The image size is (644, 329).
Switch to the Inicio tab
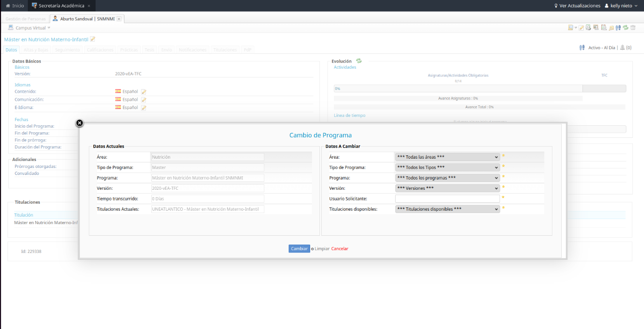pos(15,6)
